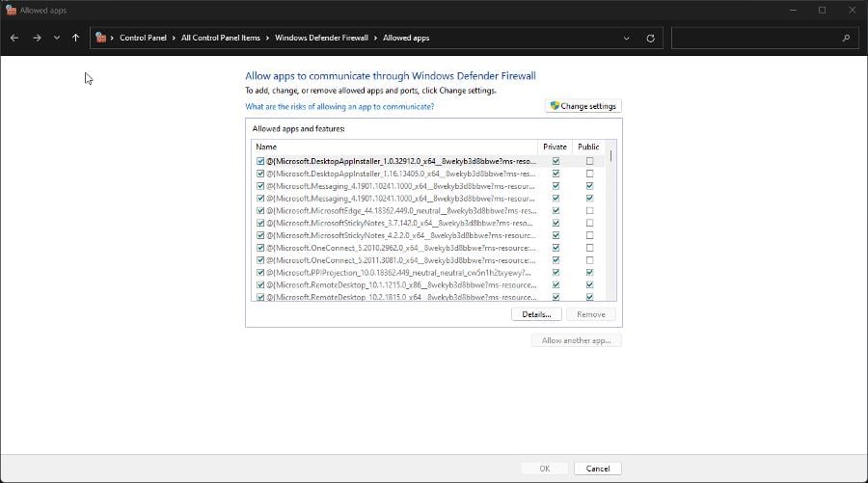
Task: Open recent locations dropdown chevron
Action: tap(57, 39)
